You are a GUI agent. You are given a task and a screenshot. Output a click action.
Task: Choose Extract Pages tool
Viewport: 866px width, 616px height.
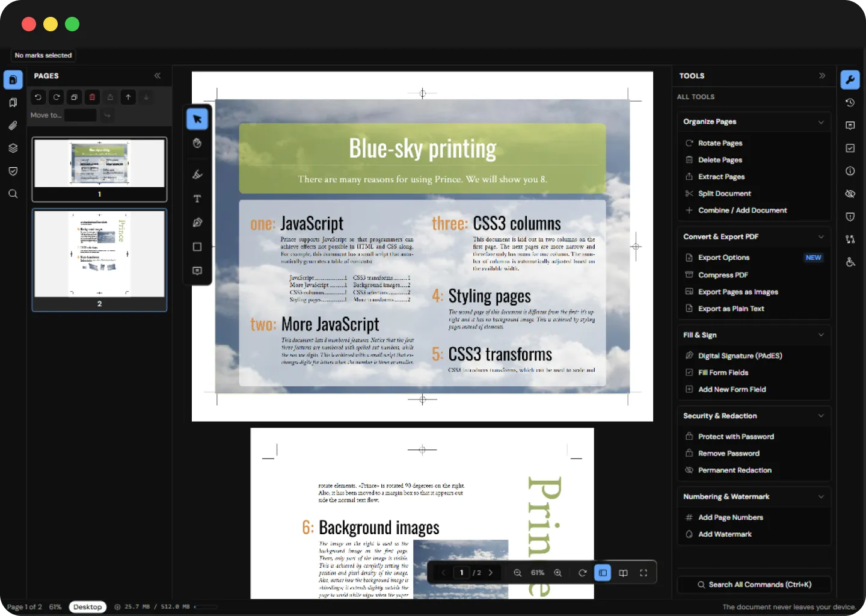click(x=754, y=177)
